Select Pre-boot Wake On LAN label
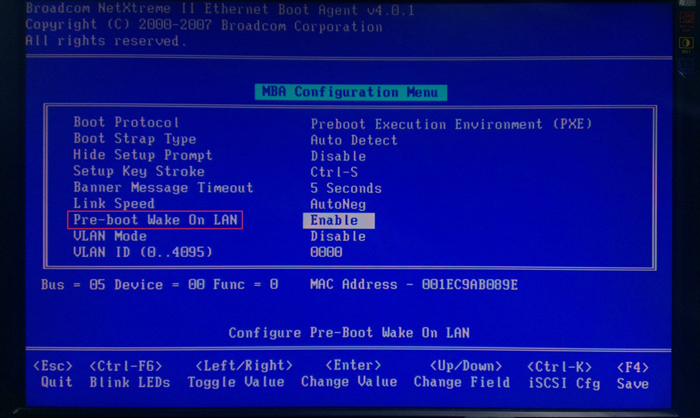Image resolution: width=700 pixels, height=418 pixels. pyautogui.click(x=155, y=219)
